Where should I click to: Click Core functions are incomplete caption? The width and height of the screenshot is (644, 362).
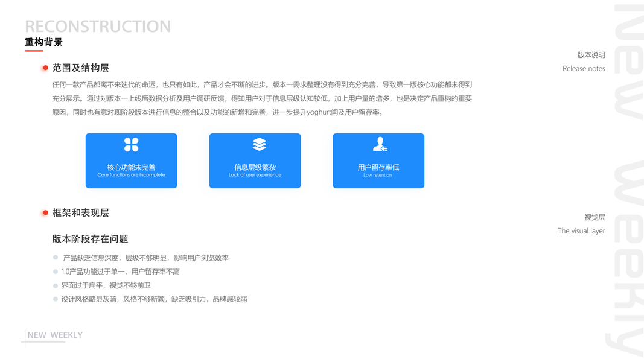coord(132,175)
